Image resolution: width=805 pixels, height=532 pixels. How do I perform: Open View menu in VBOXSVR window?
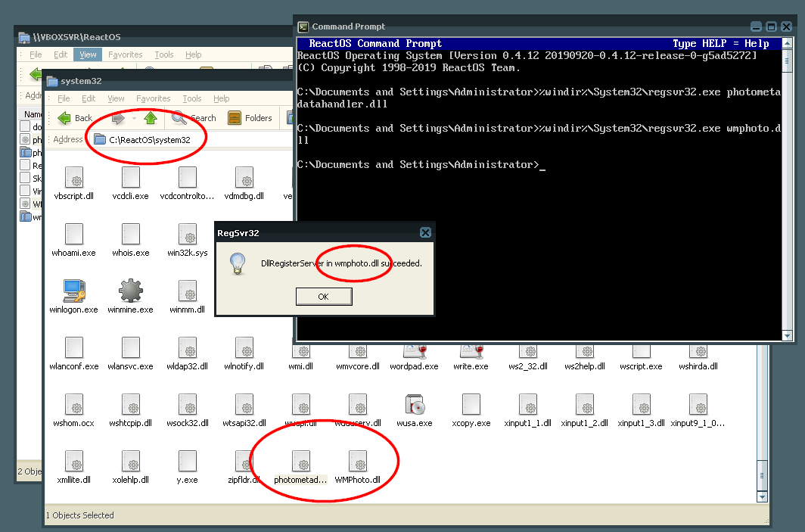[88, 54]
